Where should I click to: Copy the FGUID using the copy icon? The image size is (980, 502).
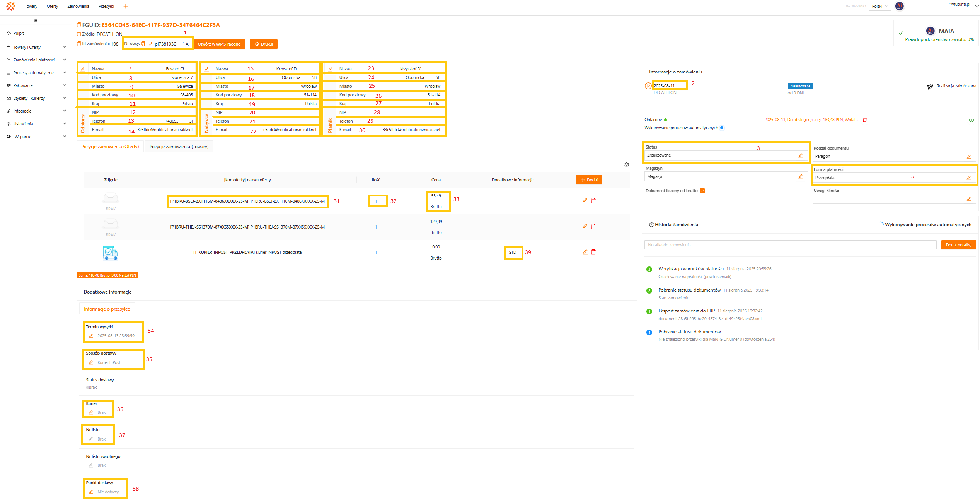click(79, 25)
